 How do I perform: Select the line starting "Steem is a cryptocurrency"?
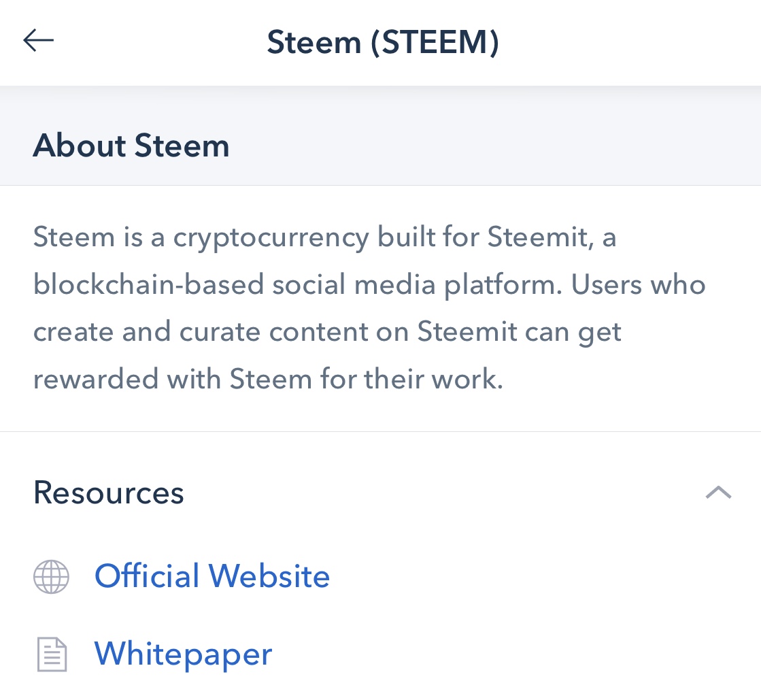point(324,238)
